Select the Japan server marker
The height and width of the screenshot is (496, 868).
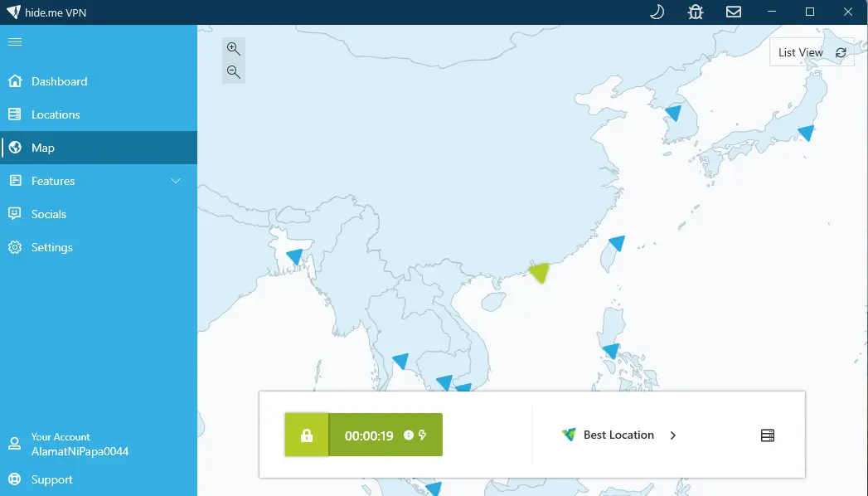click(x=807, y=133)
